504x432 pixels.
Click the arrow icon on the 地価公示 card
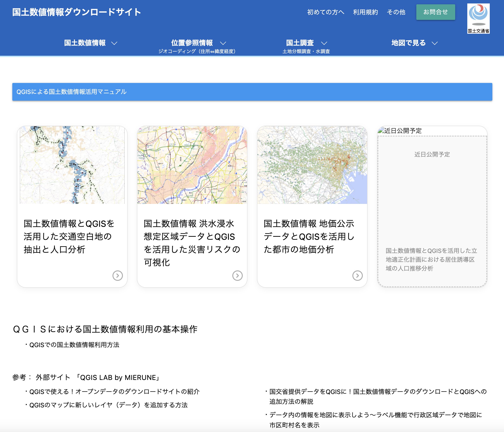357,276
